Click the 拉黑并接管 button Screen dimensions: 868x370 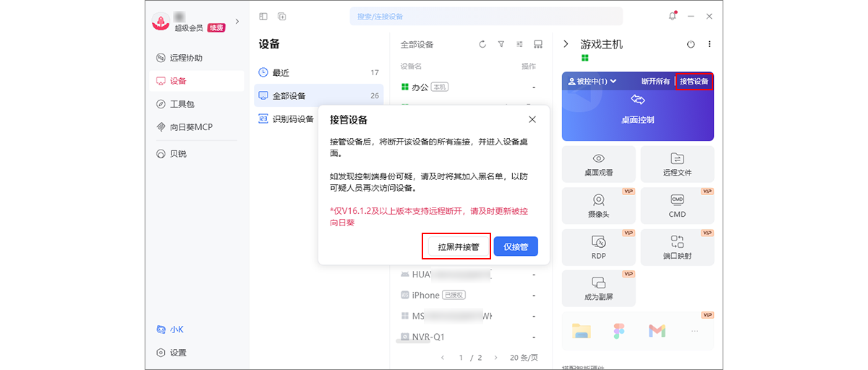tap(458, 246)
